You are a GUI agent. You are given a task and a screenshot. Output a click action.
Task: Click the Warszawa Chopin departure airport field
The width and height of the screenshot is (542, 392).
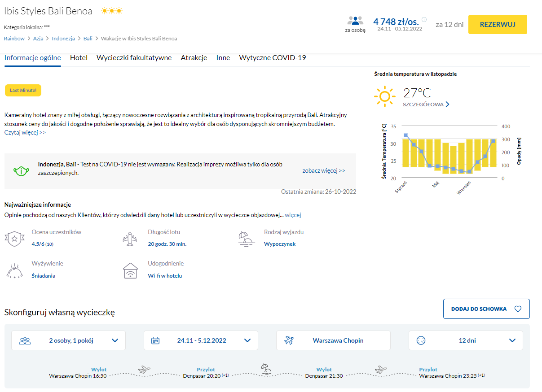pos(333,340)
